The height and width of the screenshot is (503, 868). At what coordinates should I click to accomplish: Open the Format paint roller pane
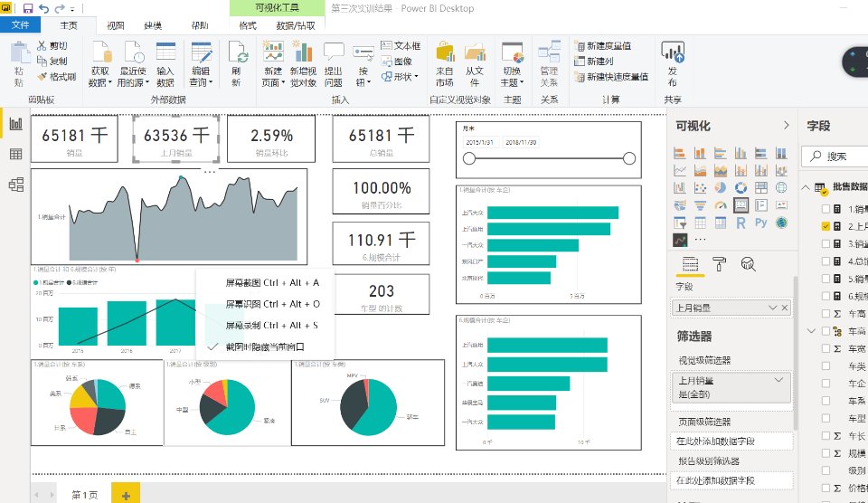[x=720, y=264]
